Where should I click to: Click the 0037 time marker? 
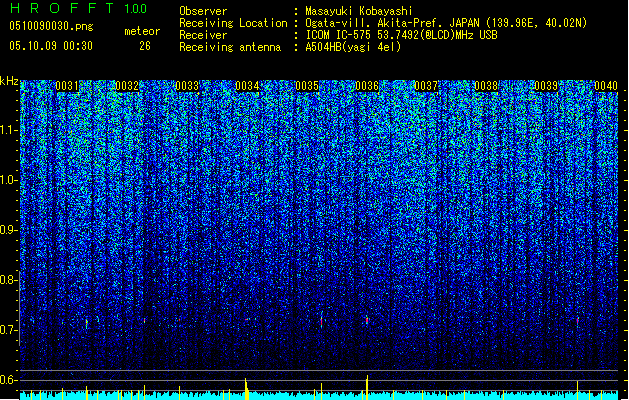(426, 86)
